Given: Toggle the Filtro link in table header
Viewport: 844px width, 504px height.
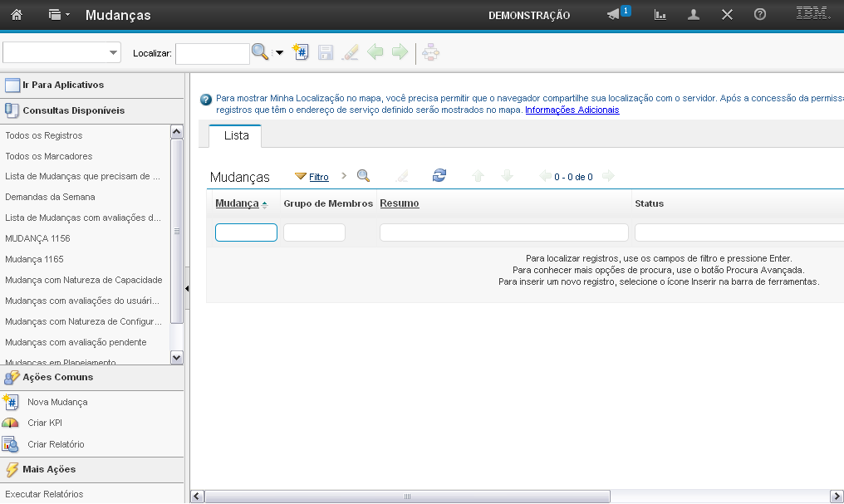Looking at the screenshot, I should (318, 177).
